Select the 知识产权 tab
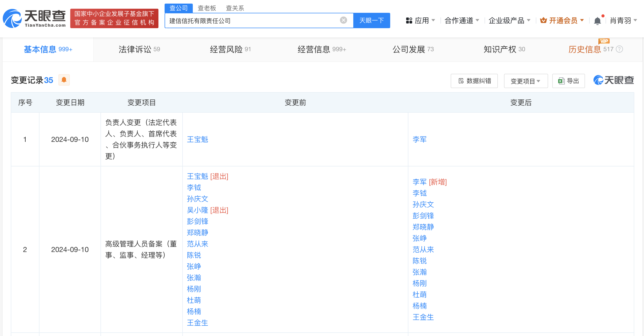The height and width of the screenshot is (336, 644). (x=504, y=49)
